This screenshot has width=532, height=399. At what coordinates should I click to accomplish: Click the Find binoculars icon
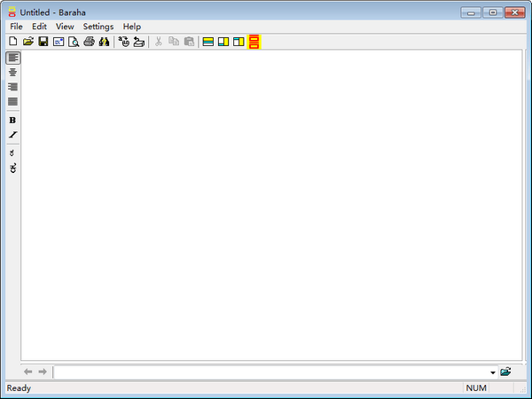click(104, 42)
